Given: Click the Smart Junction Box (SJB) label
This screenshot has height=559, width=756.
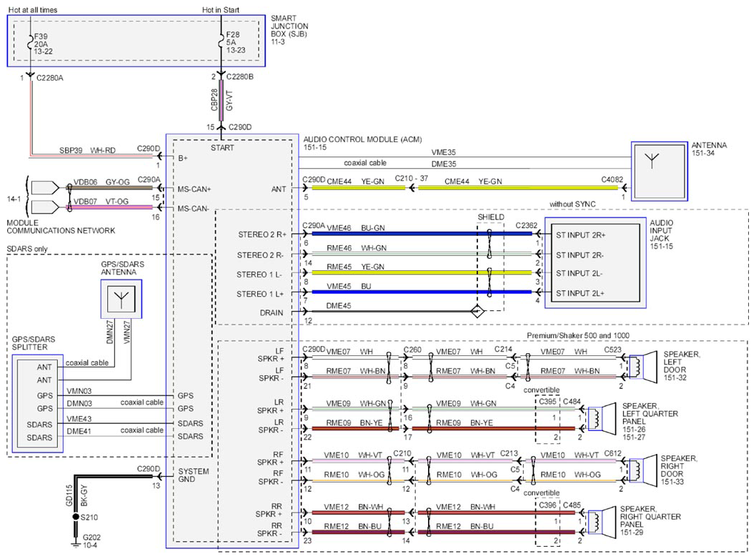Looking at the screenshot, I should coord(289,30).
